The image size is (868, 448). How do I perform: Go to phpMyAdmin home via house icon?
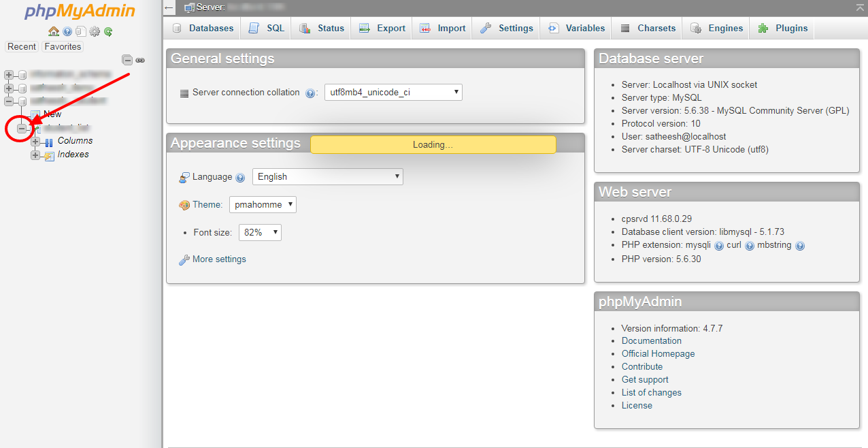point(54,31)
